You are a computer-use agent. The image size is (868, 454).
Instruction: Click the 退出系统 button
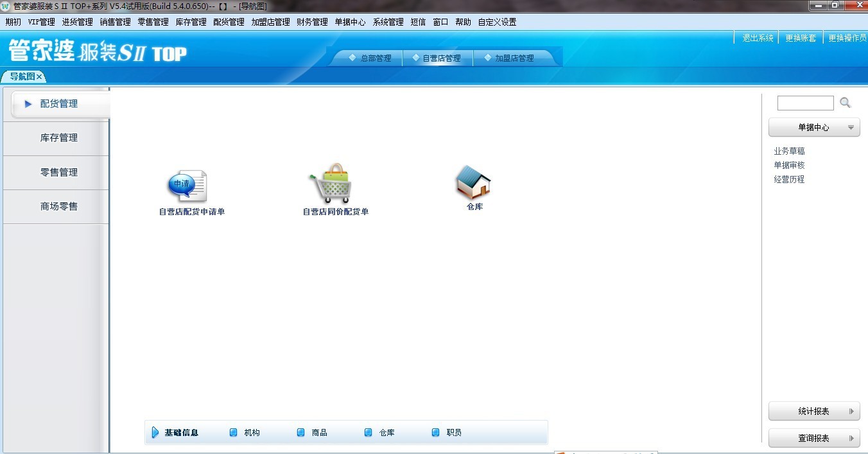tap(758, 38)
